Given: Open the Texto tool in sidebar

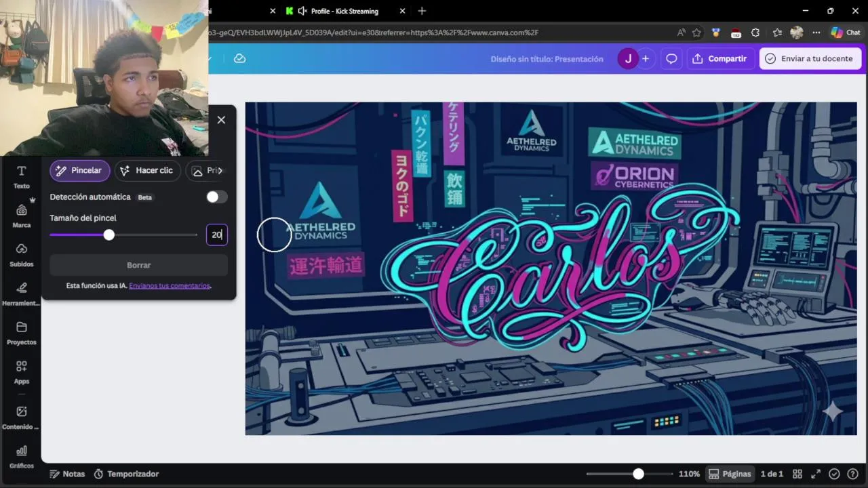Looking at the screenshot, I should pos(22,177).
